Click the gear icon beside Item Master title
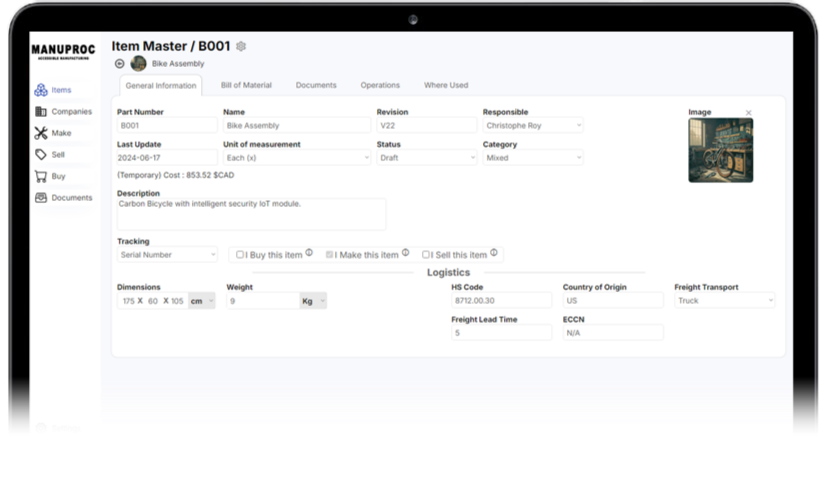 pyautogui.click(x=241, y=46)
